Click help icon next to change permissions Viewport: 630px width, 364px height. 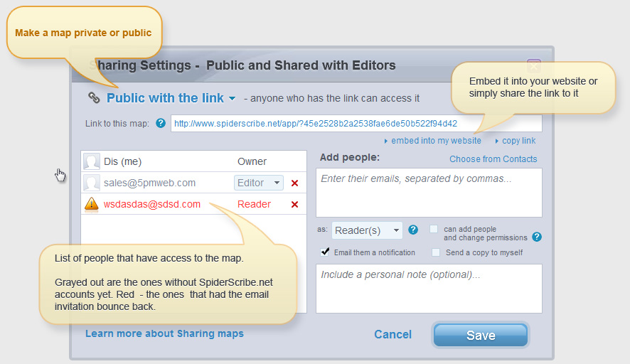[537, 237]
